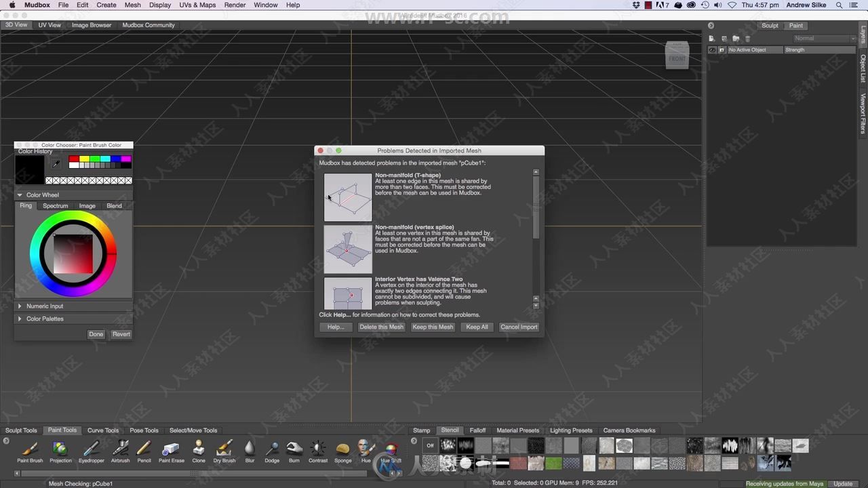Turn stencil Off using the Off tile
The image size is (868, 488).
pyautogui.click(x=430, y=445)
